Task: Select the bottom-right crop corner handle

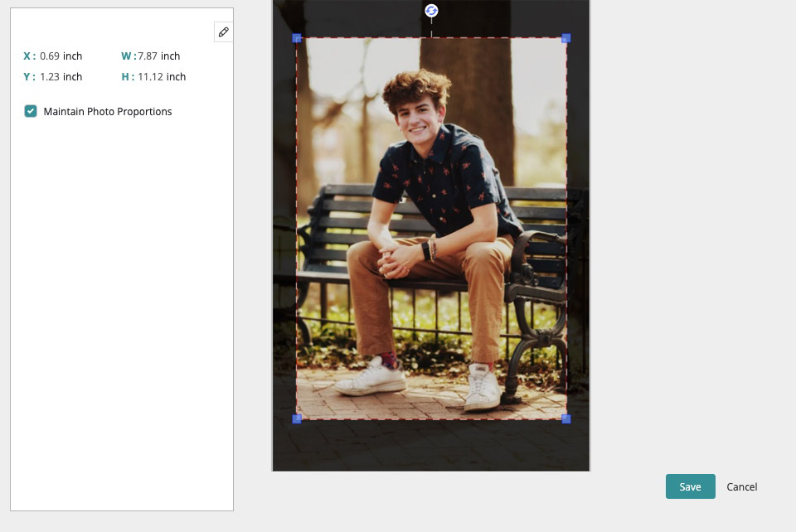Action: [x=566, y=419]
